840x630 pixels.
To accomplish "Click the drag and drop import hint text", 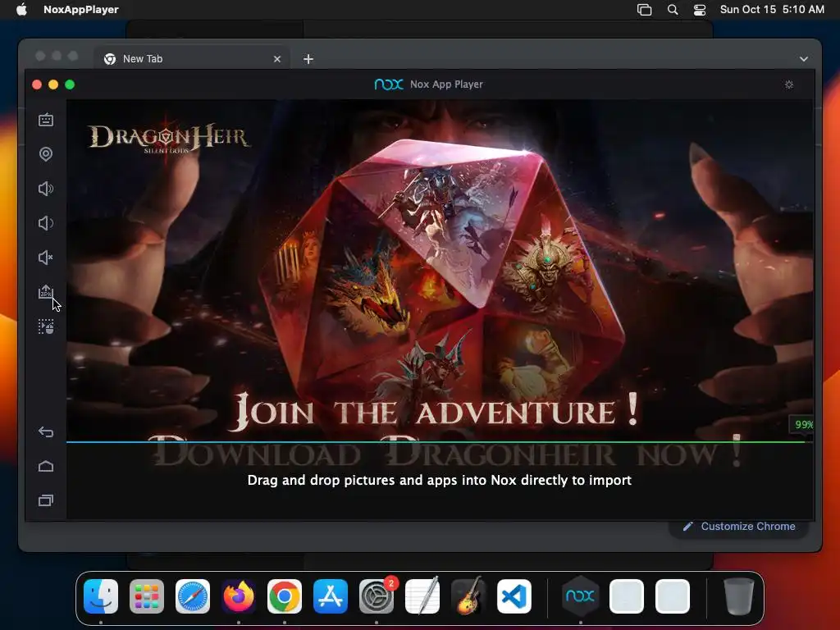I will click(440, 480).
